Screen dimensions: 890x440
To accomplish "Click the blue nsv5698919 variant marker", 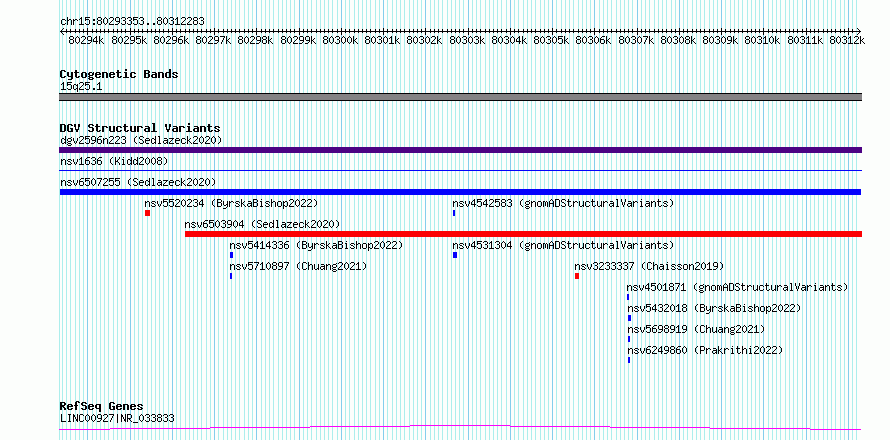I will point(629,339).
